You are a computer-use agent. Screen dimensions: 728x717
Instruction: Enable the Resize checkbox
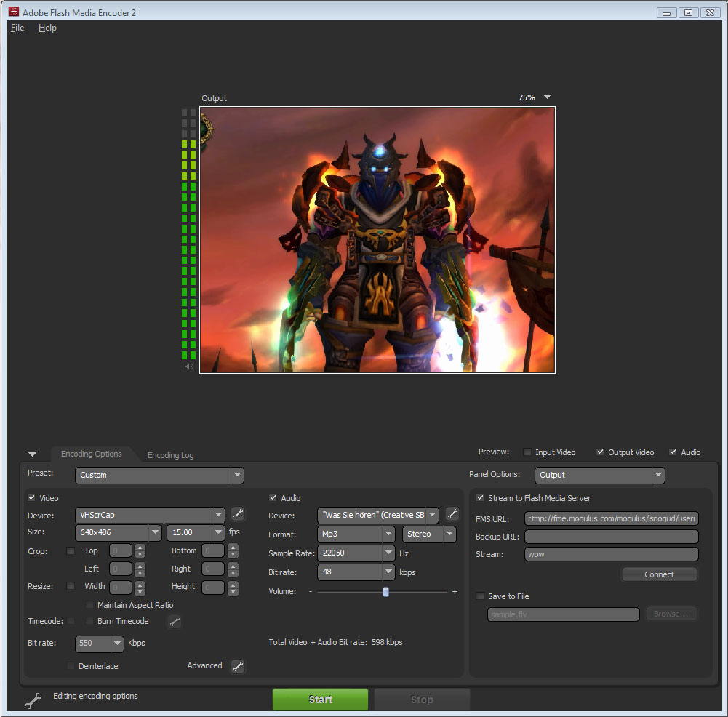click(71, 585)
